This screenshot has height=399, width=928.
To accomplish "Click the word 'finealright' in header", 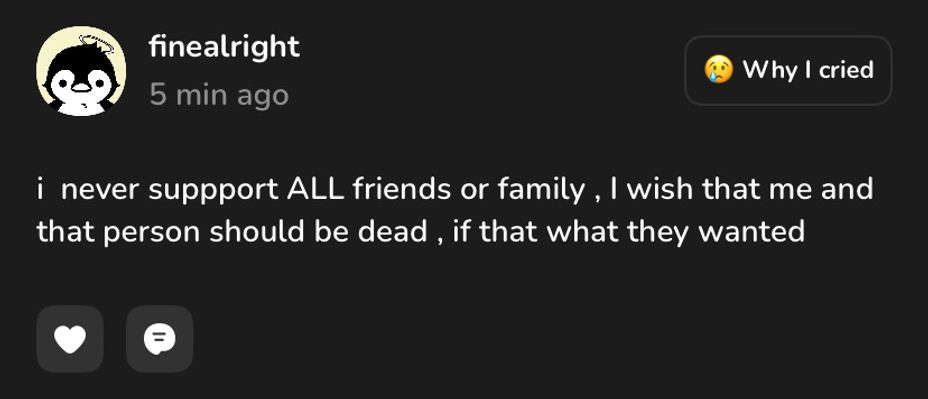I will coord(224,47).
